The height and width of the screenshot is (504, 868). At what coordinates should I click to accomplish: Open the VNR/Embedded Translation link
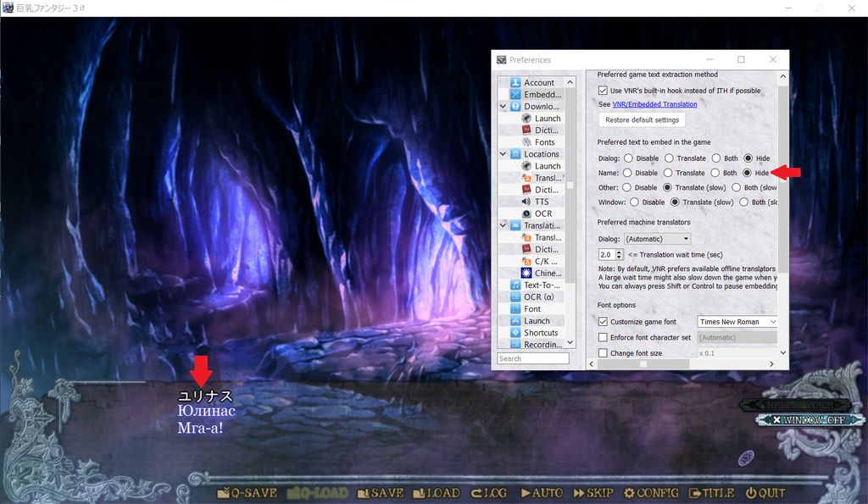point(654,104)
